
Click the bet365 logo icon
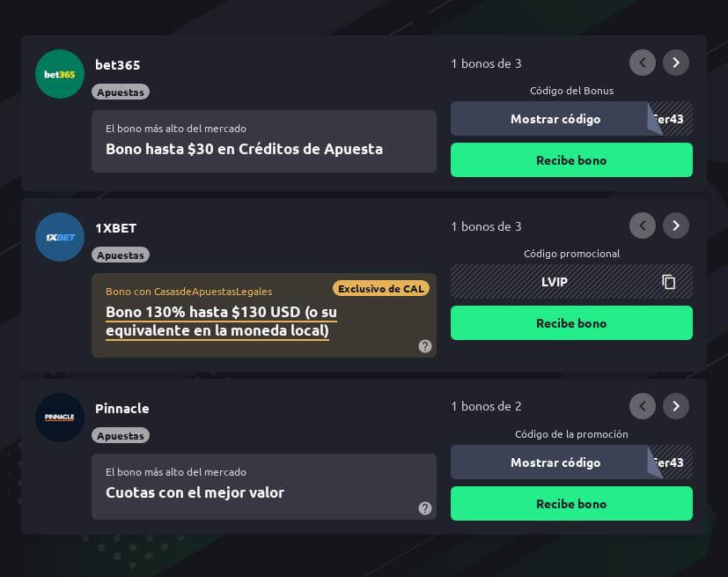[60, 74]
